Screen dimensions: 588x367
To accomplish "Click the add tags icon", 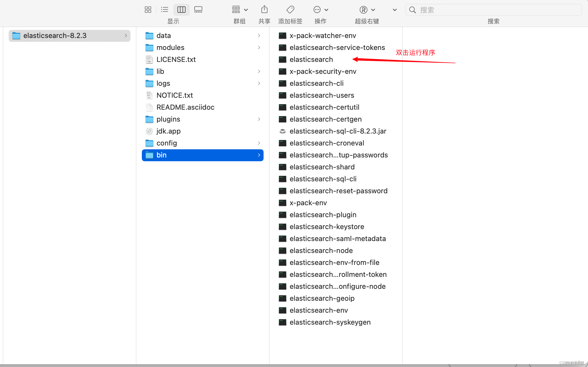I will [290, 10].
